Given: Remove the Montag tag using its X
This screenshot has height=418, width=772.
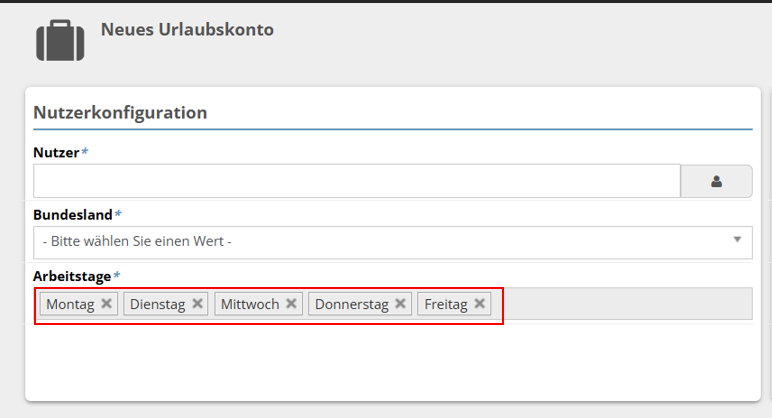Looking at the screenshot, I should [107, 304].
